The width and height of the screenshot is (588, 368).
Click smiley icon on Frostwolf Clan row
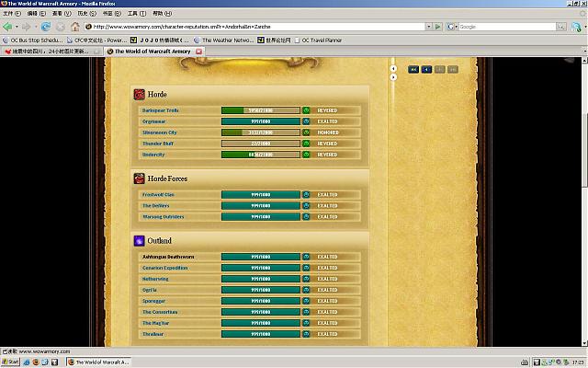pos(306,195)
